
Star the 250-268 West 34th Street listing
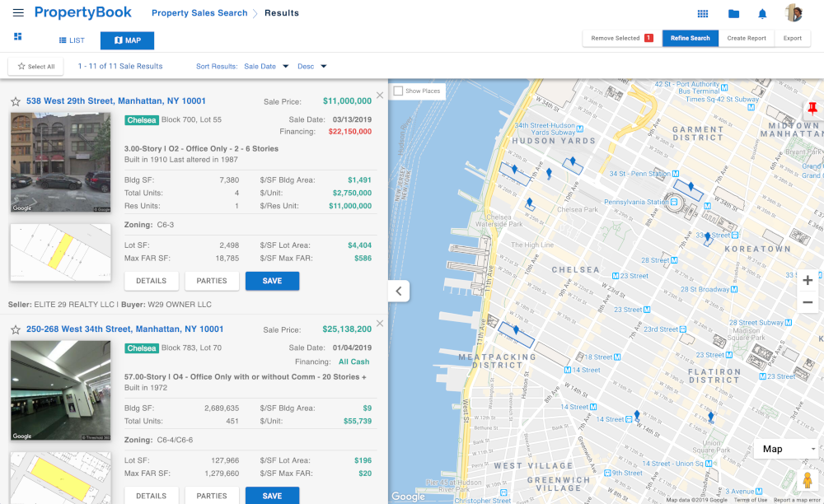click(x=16, y=329)
